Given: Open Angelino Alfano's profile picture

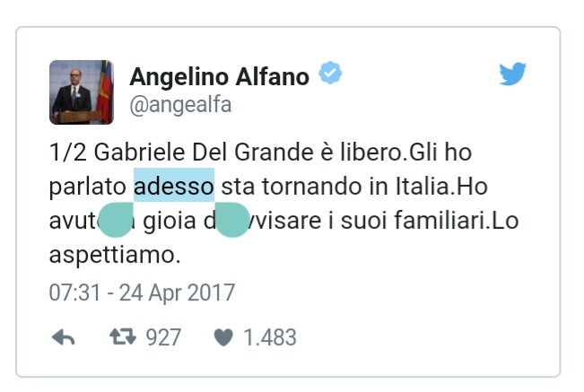Looking at the screenshot, I should click(x=82, y=92).
